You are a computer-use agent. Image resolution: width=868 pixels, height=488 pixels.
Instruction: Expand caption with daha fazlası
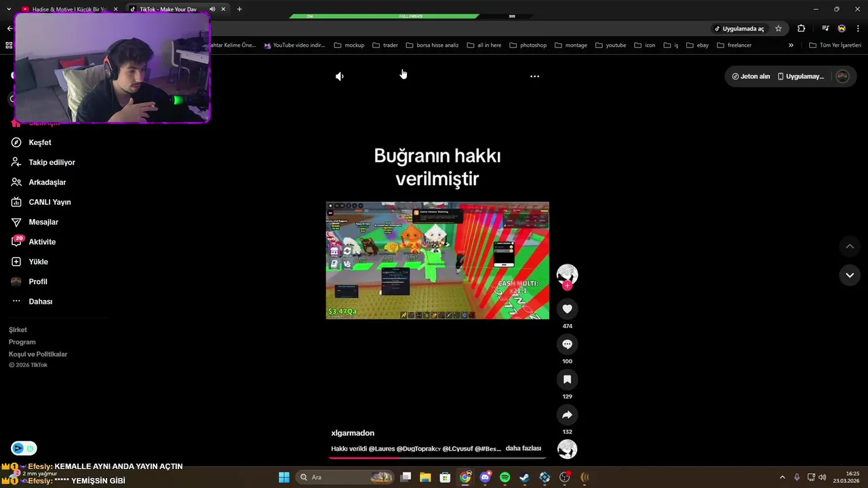pos(524,449)
